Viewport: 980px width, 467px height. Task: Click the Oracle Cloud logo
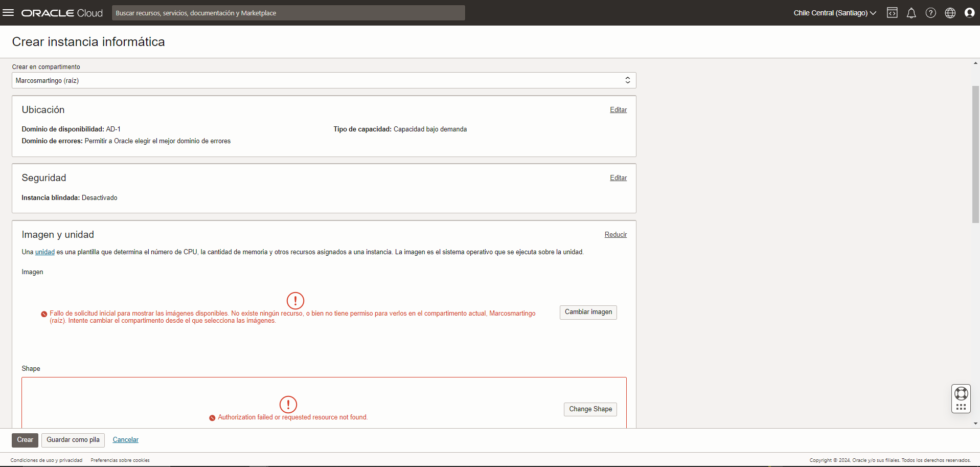(62, 13)
